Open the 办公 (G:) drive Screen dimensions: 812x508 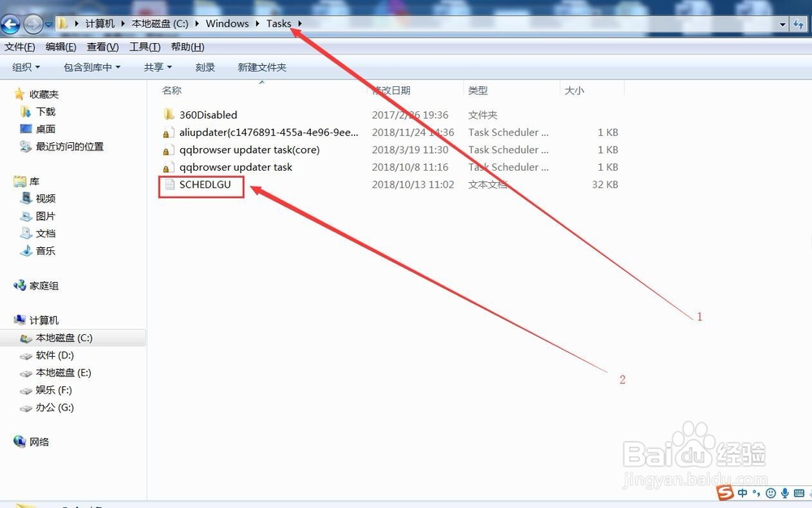pyautogui.click(x=55, y=407)
